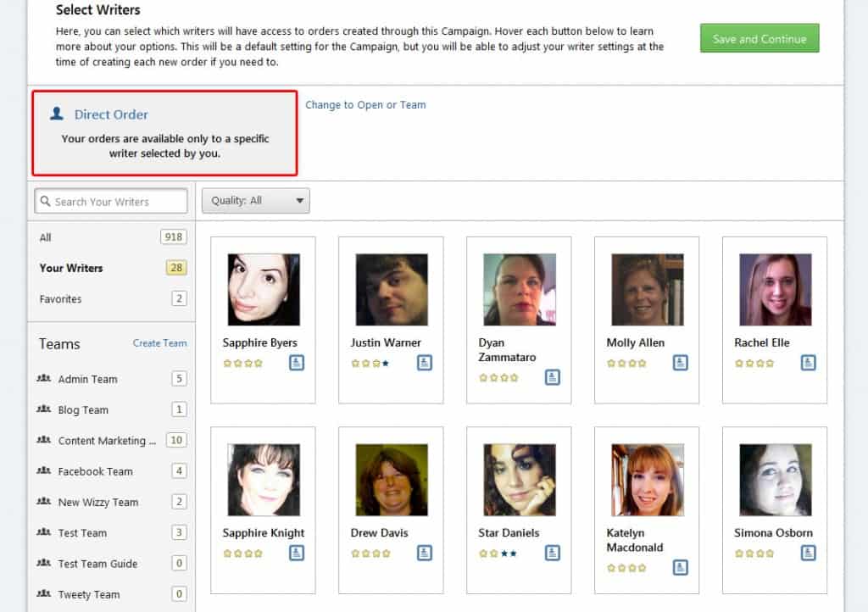The image size is (868, 612).
Task: Select the Favorites filter
Action: (59, 298)
